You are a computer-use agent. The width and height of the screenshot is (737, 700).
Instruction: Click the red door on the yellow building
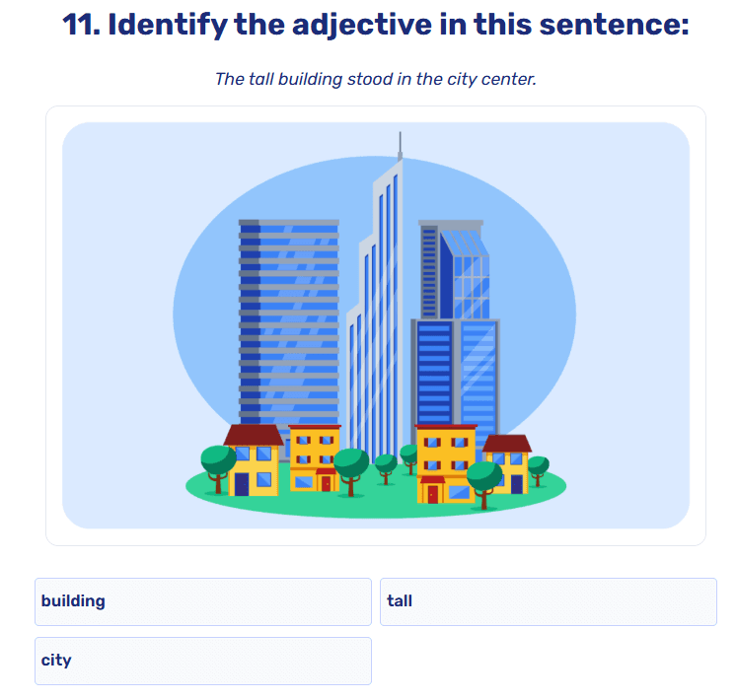coord(432,494)
